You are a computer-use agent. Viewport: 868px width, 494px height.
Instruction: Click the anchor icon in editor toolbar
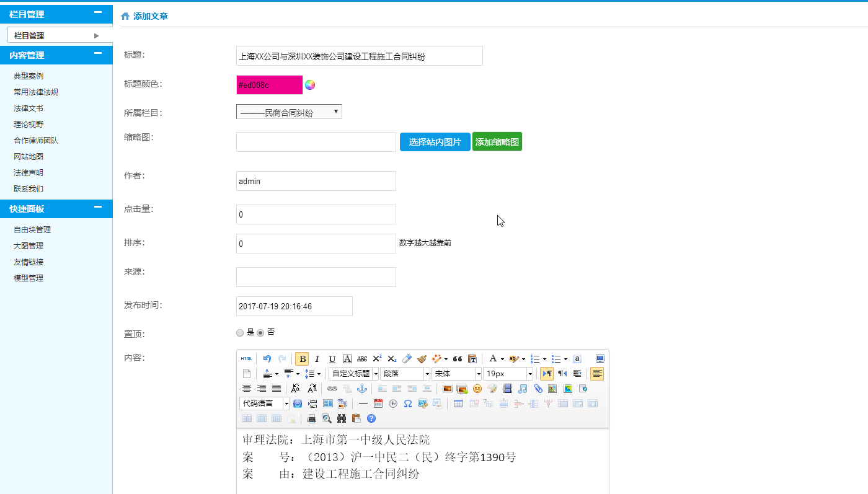[x=362, y=389]
